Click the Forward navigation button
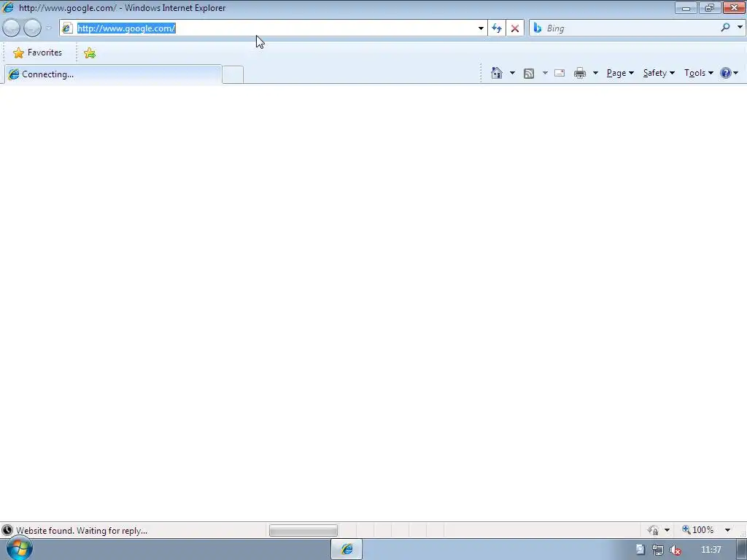The height and width of the screenshot is (560, 747). [x=32, y=28]
